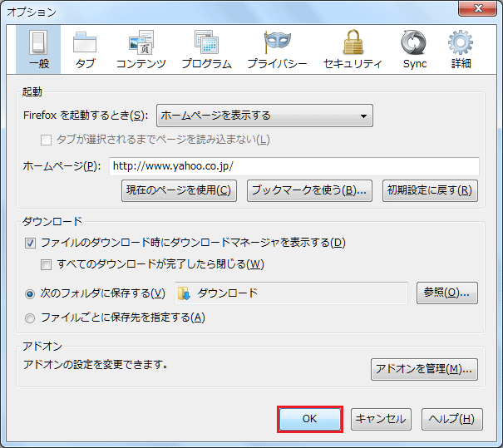503x448 pixels.
Task: Enable close when all downloads complete checkbox
Action: (x=47, y=264)
